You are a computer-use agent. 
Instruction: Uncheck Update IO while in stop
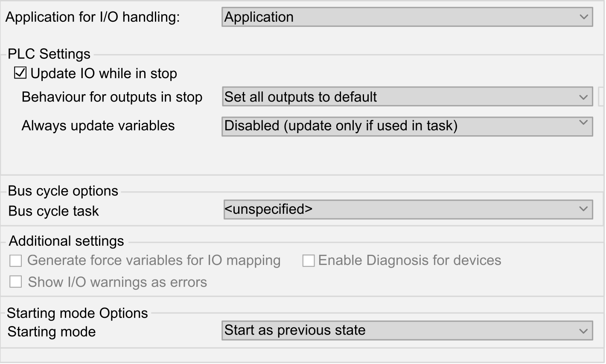coord(20,73)
